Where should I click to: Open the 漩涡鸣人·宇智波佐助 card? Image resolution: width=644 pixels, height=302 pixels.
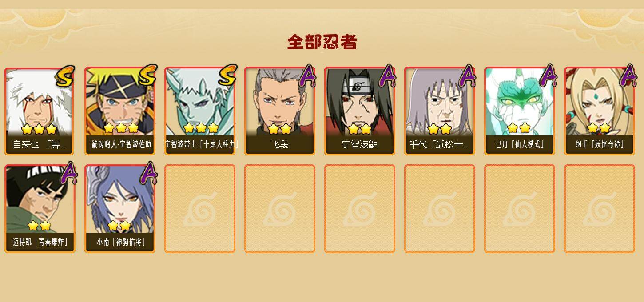tap(120, 111)
